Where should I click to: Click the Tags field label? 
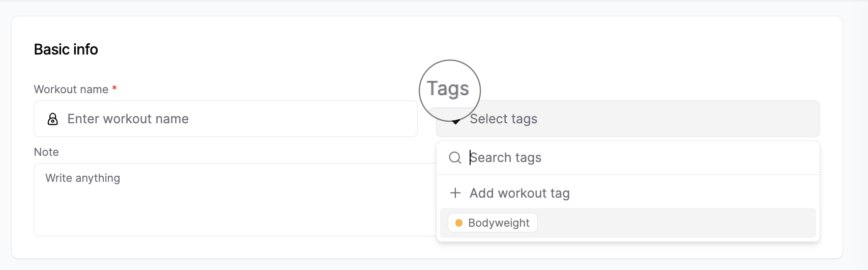tap(448, 89)
